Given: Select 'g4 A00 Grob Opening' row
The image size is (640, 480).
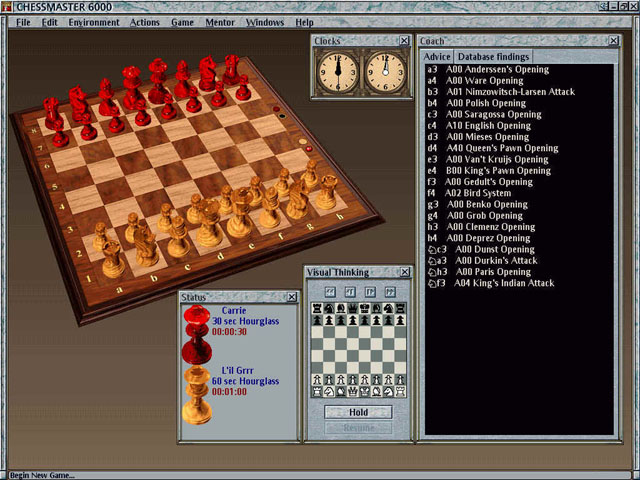Looking at the screenshot, I should 475,216.
